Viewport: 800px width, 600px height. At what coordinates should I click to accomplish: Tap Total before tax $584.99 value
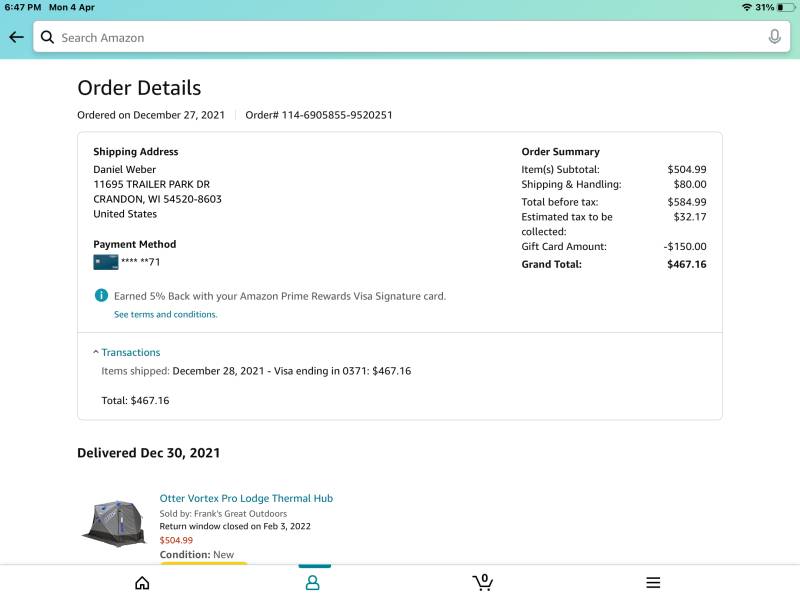(x=687, y=202)
